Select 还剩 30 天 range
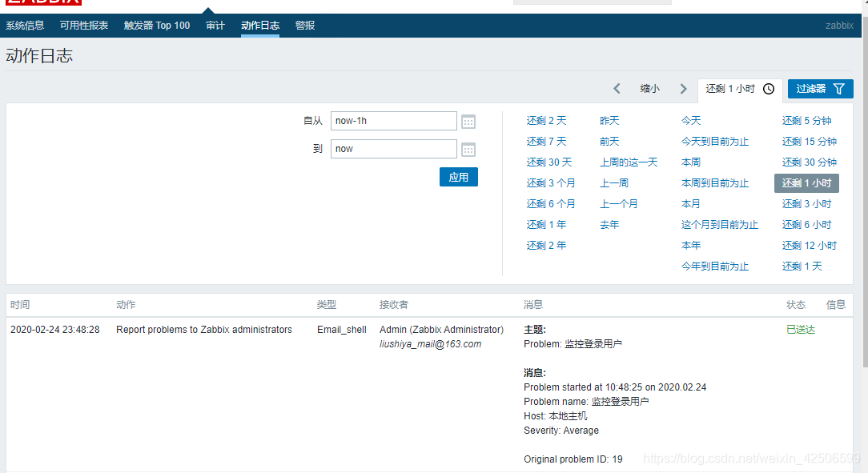This screenshot has height=473, width=868. point(549,162)
